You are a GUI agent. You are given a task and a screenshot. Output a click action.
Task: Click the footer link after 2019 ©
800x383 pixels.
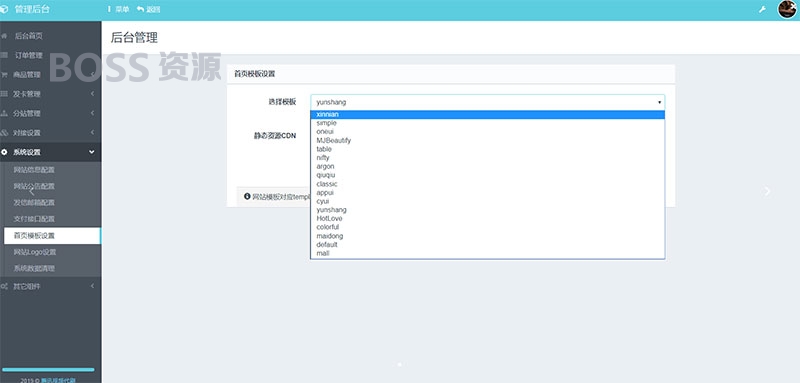click(58, 380)
